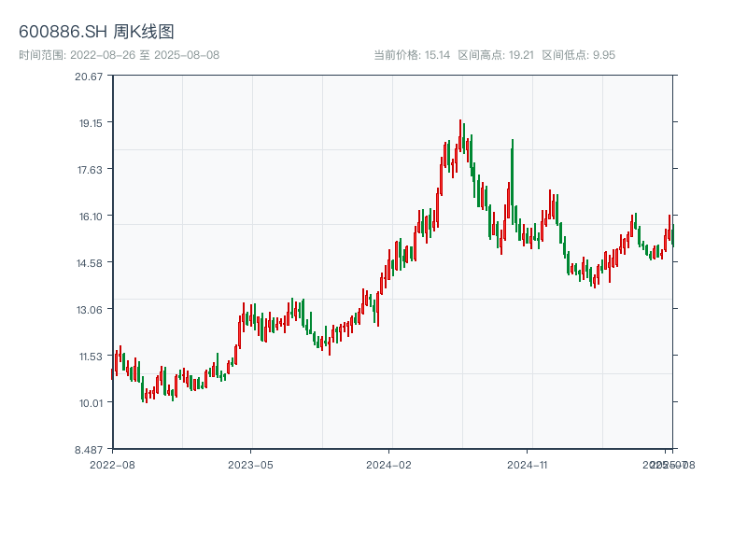Click y-axis value 16.10
747x560 pixels.
(91, 217)
